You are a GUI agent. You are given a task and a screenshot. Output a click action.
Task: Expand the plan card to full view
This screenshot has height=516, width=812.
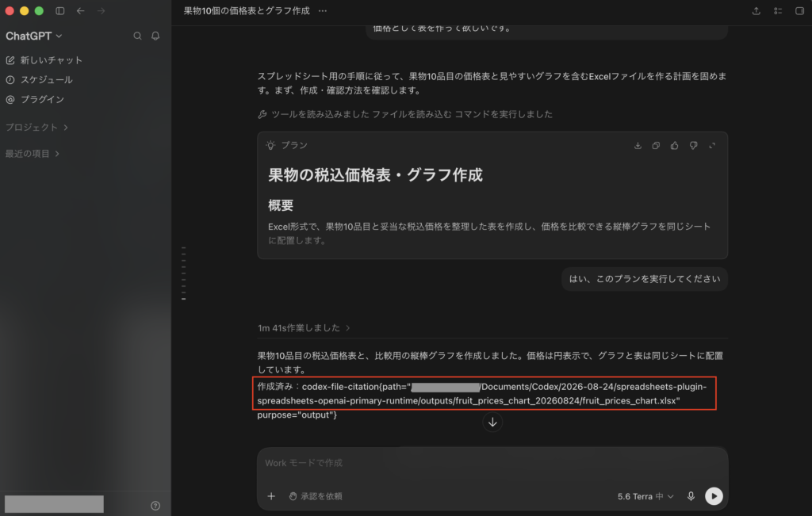click(713, 145)
